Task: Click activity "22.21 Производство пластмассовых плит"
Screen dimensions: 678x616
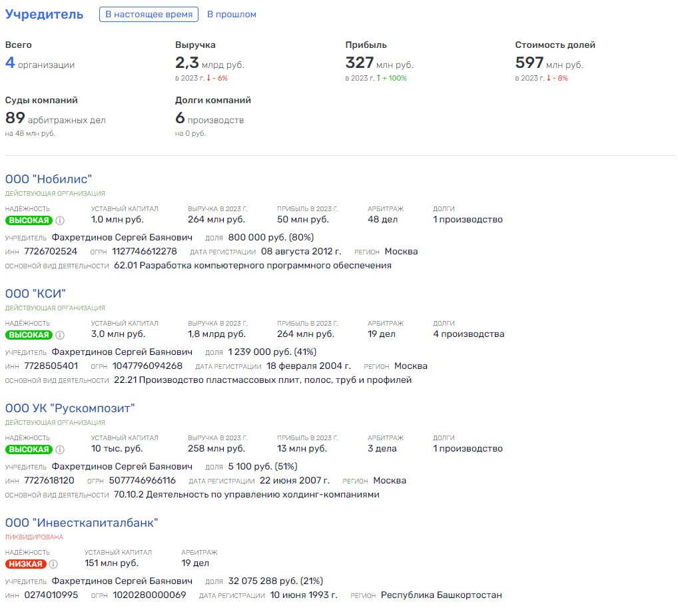Action: [263, 380]
